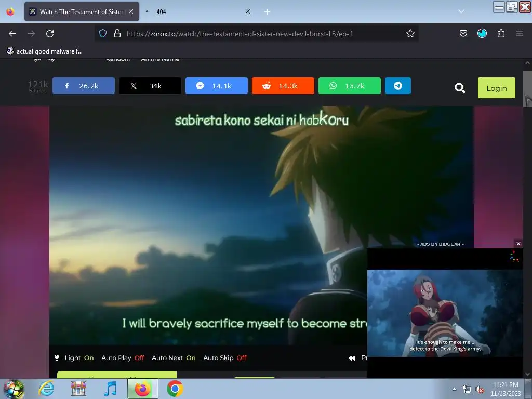Switch to the 404 tab

198,11
